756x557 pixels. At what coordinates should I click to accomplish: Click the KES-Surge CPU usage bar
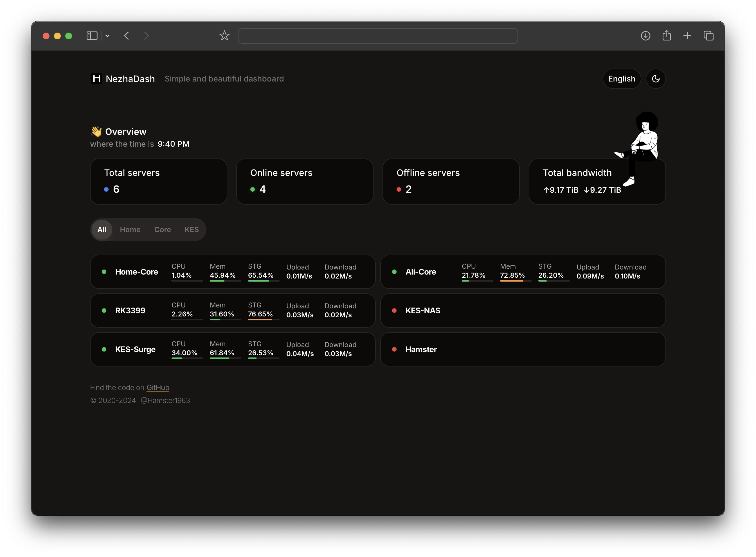click(x=187, y=358)
